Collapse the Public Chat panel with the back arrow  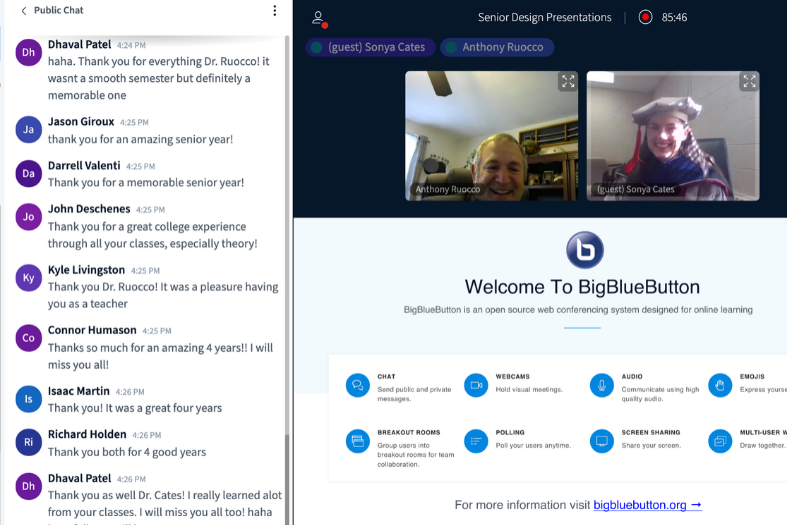pos(24,11)
